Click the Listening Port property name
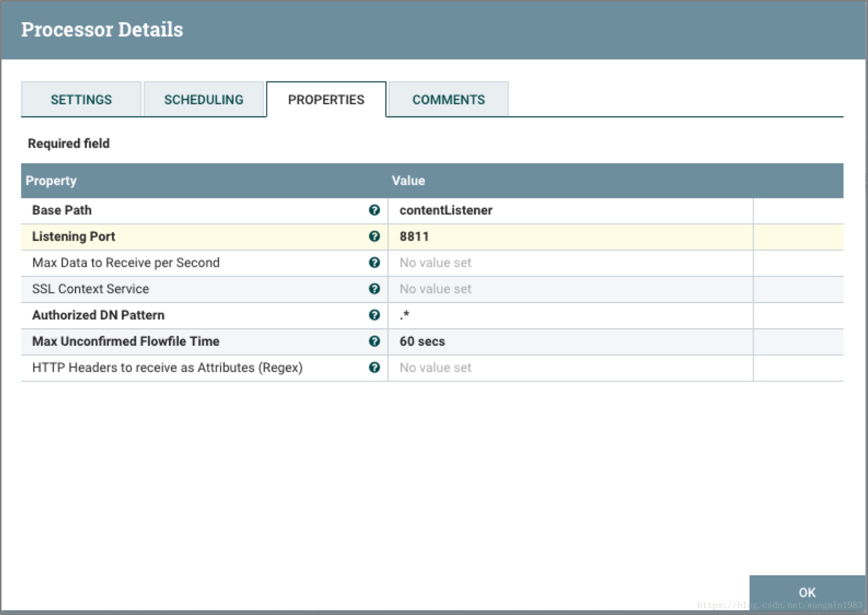This screenshot has height=615, width=868. click(74, 236)
